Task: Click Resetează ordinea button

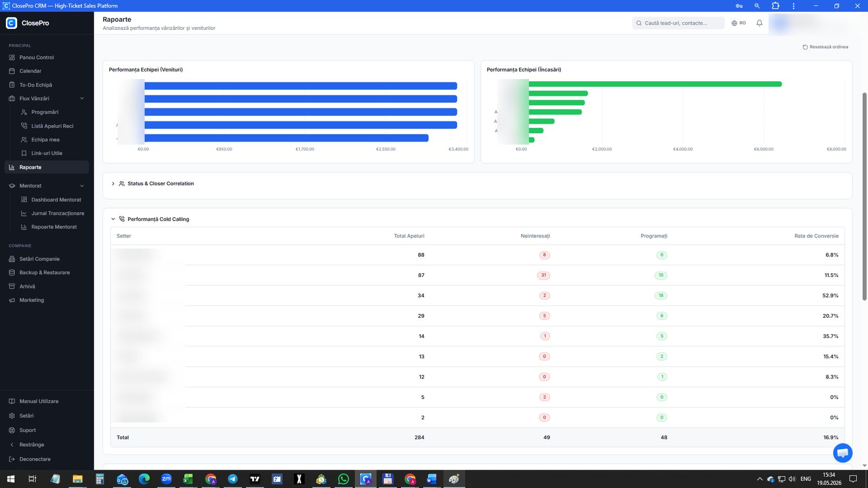Action: (825, 47)
